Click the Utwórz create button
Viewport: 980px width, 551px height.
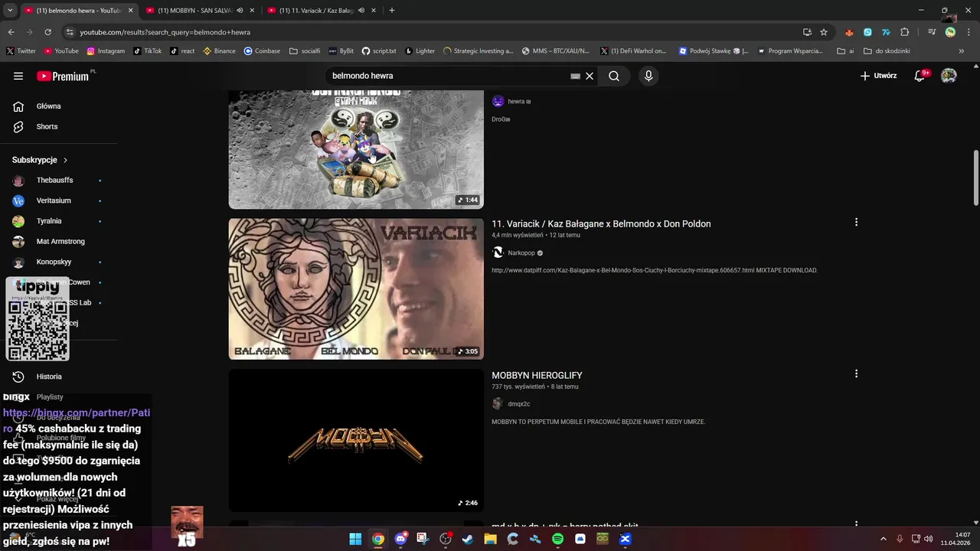coord(878,76)
